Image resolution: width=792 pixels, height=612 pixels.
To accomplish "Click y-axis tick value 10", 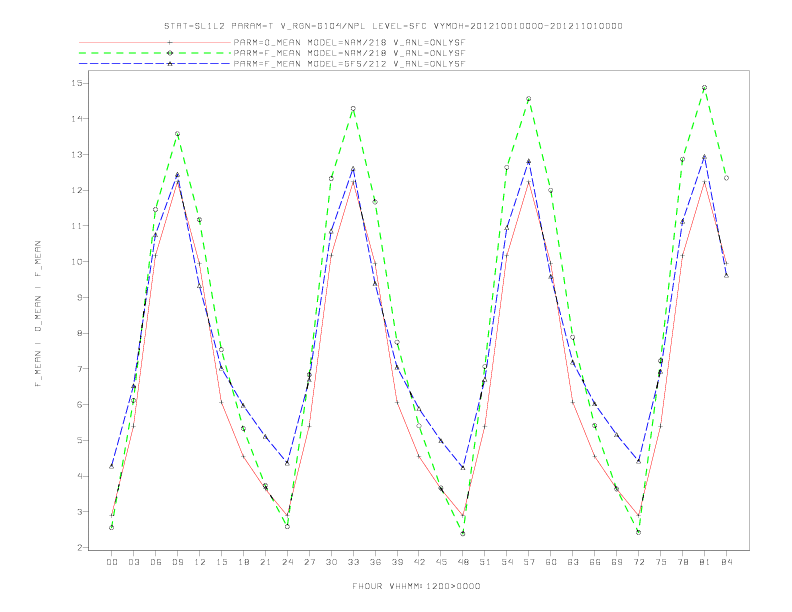I will (76, 262).
